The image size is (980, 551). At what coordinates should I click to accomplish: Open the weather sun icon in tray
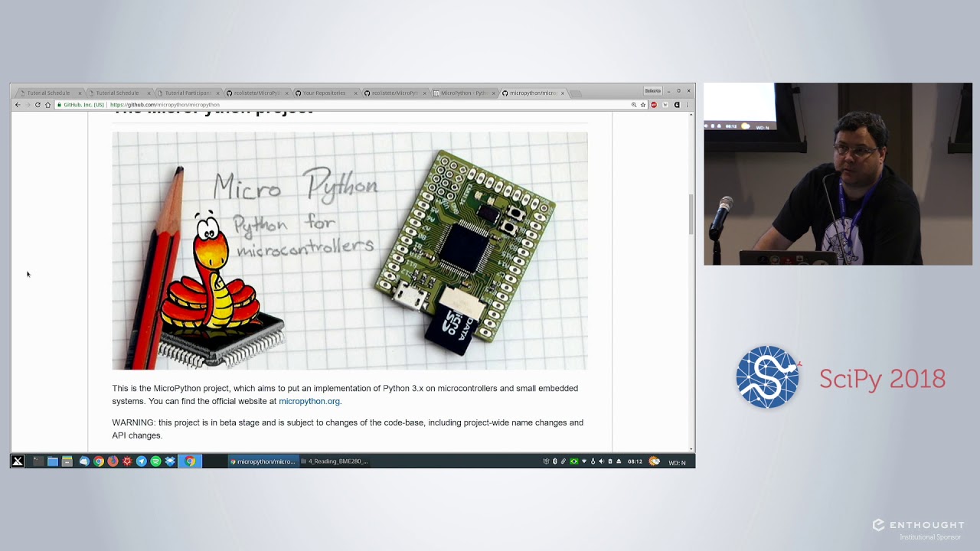coord(654,461)
